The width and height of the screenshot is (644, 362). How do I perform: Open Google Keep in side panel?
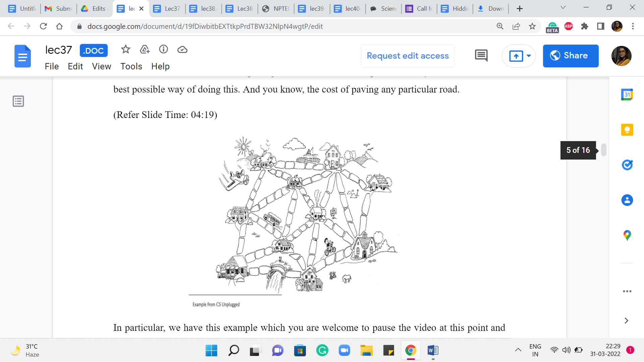[x=627, y=130]
